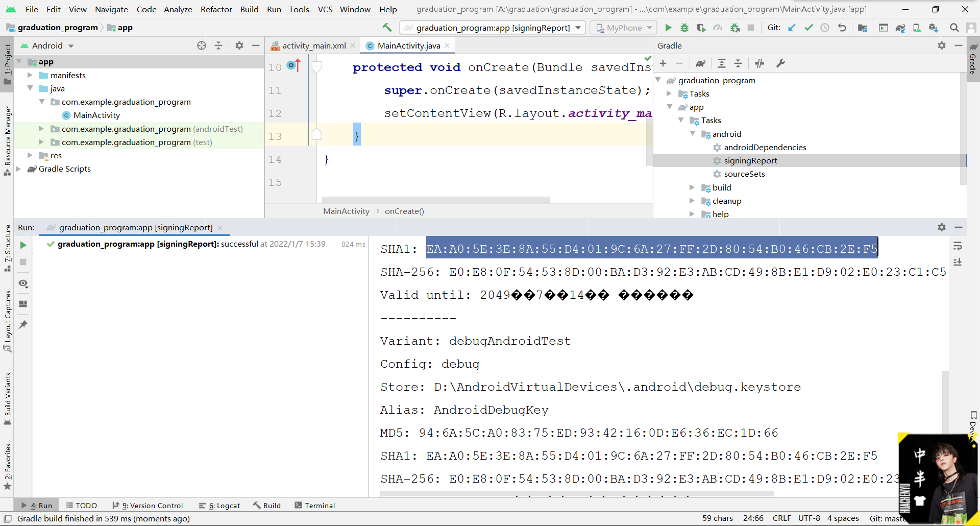Switch to activity_main.xml tab
Viewport: 980px width, 526px height.
(313, 45)
